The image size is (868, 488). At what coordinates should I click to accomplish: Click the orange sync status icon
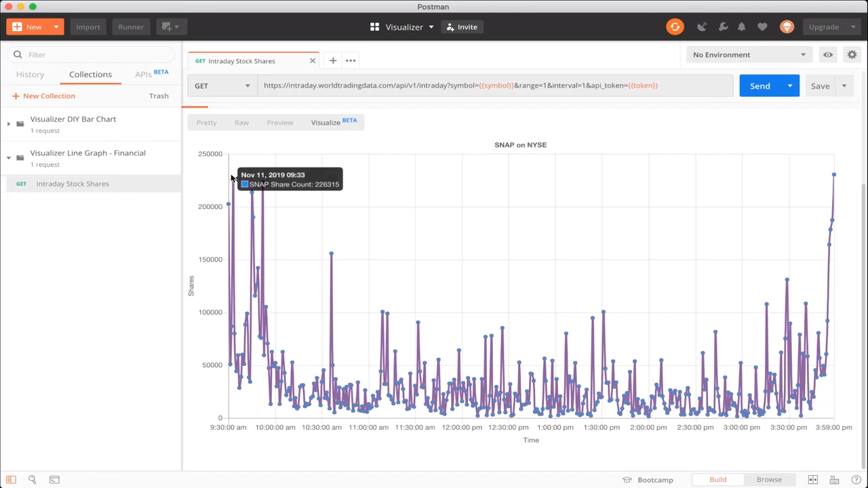[675, 27]
